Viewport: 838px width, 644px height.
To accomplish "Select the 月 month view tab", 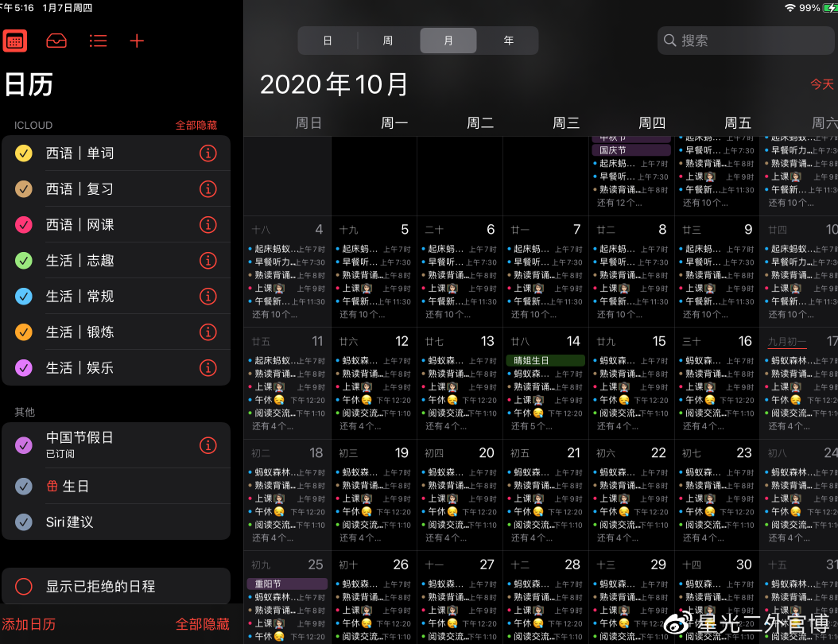I will [448, 41].
